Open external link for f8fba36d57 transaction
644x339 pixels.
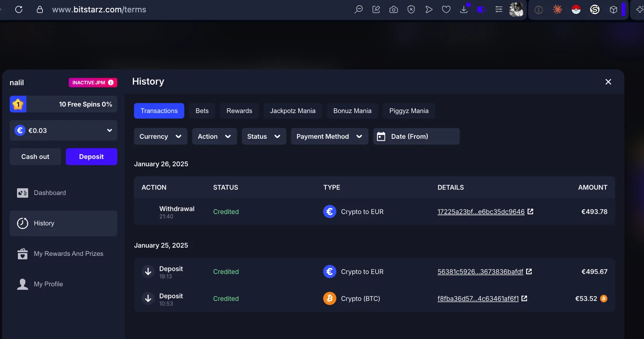tap(524, 298)
